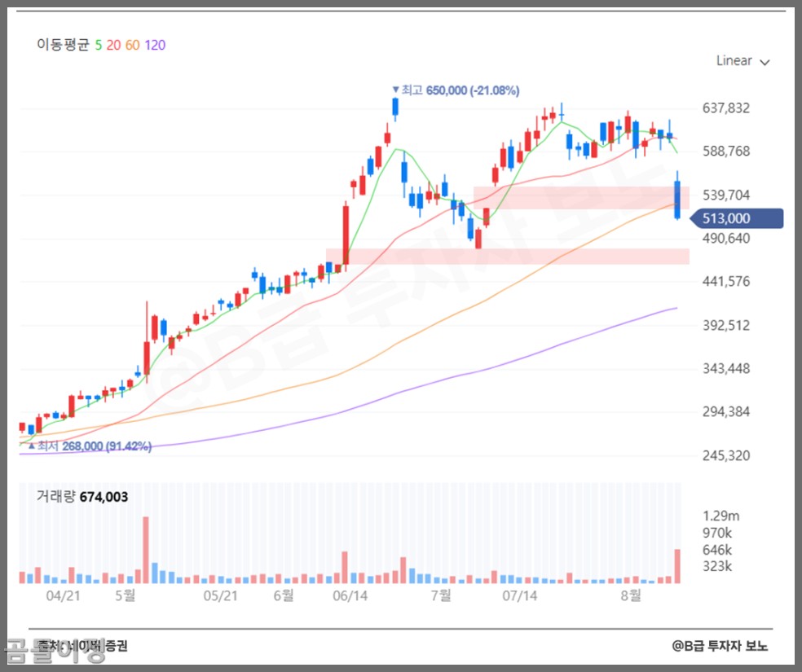The height and width of the screenshot is (672, 802).
Task: Select the 최고 650,000 high marker
Action: point(456,90)
